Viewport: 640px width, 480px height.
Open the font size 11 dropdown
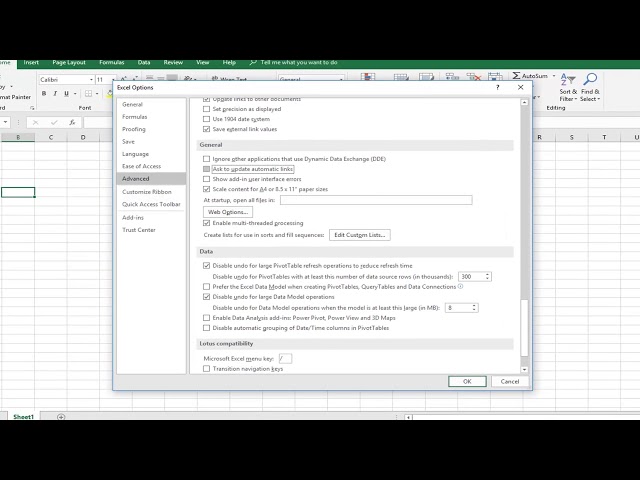click(x=113, y=80)
